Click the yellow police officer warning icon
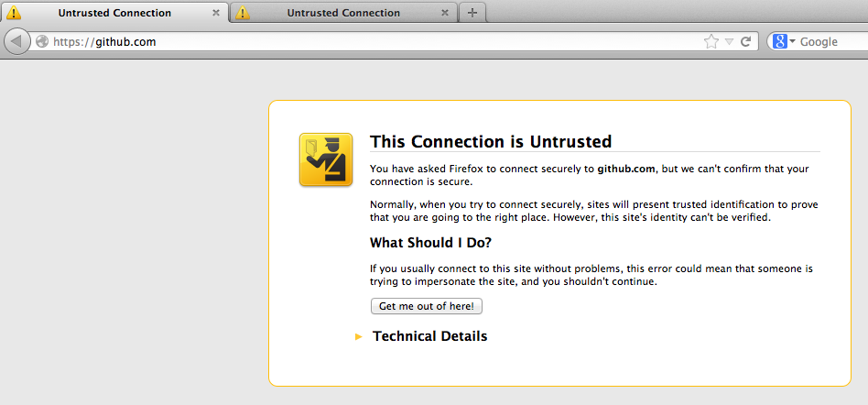 (x=325, y=159)
